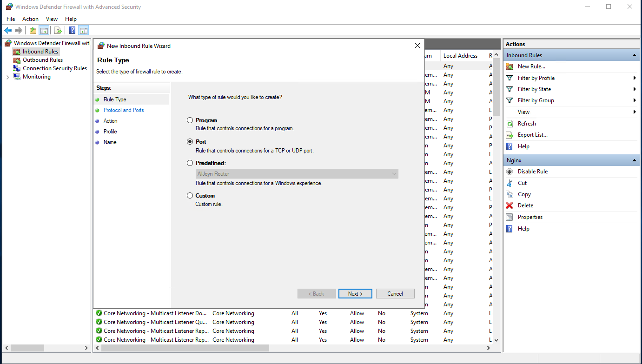The height and width of the screenshot is (364, 642).
Task: Open the Action menu
Action: (31, 19)
